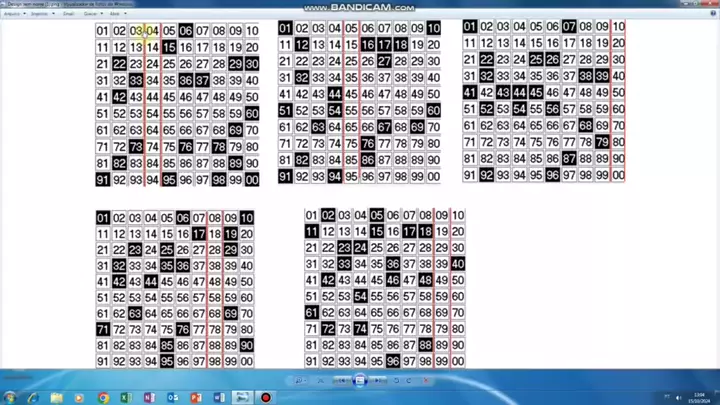Start the slideshow with center play button
The width and height of the screenshot is (720, 405).
point(361,381)
